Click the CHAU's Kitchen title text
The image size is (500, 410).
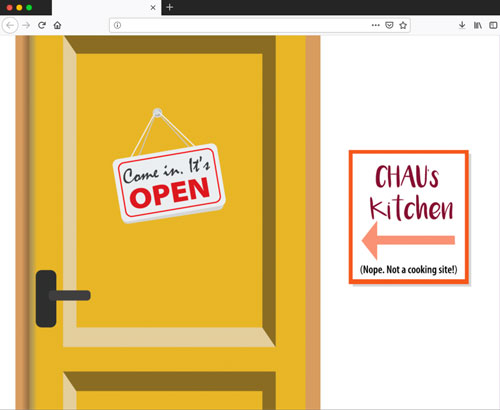coord(411,193)
